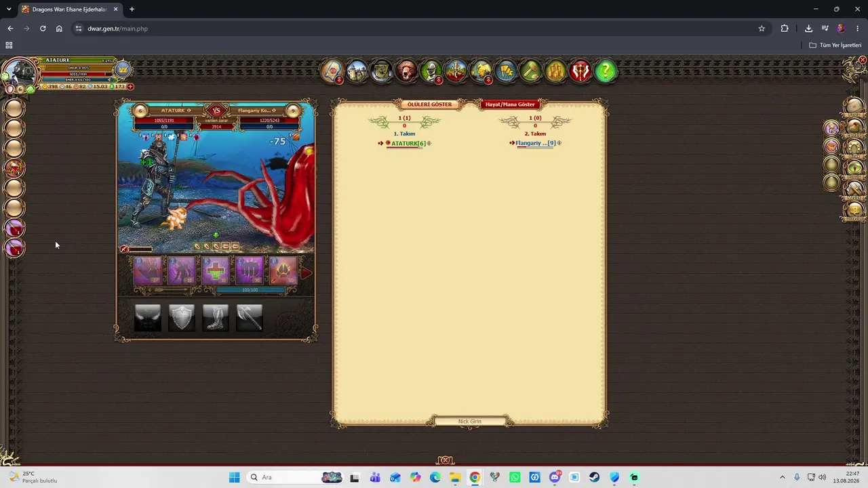Open info icon next to ATATURK[6]

point(429,143)
